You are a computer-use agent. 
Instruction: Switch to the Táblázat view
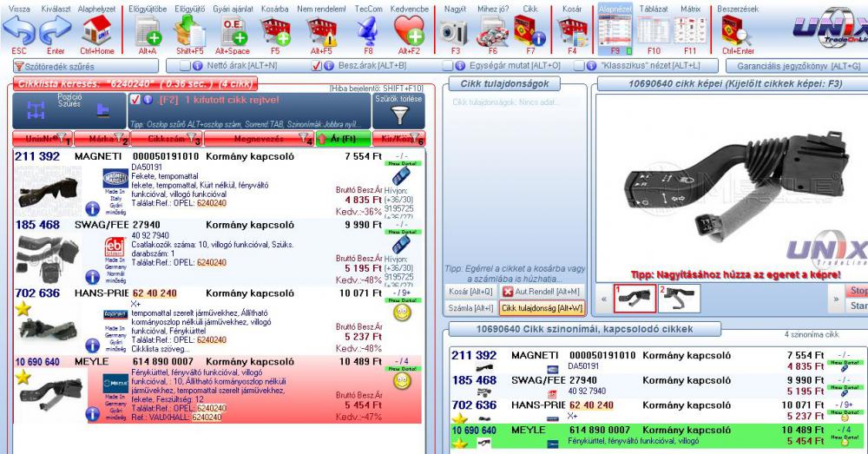click(x=653, y=32)
